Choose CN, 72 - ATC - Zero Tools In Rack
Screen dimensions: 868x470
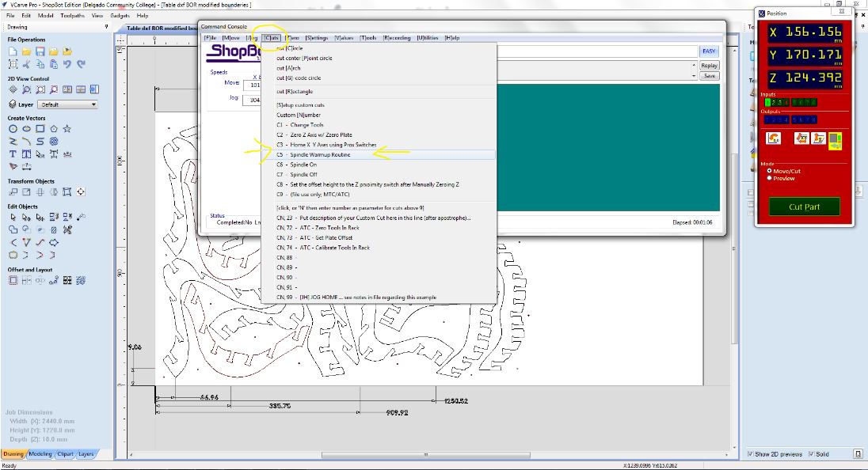click(379, 228)
